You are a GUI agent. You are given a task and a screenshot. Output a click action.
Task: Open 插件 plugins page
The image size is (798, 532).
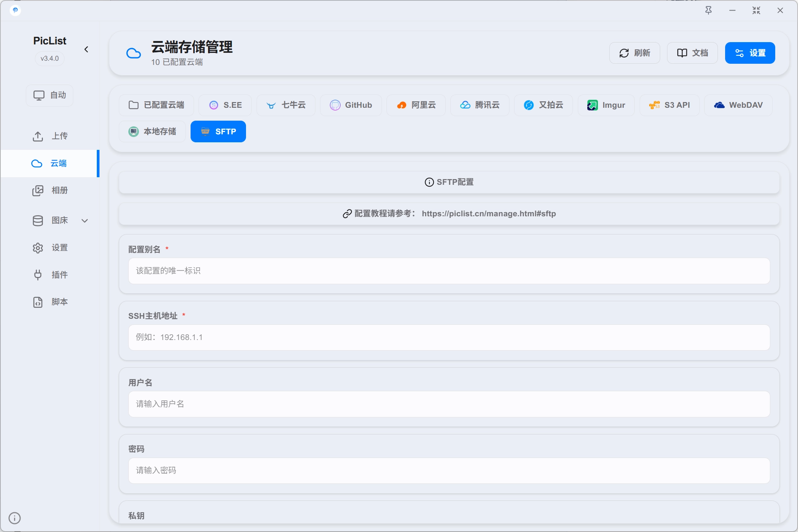click(50, 275)
